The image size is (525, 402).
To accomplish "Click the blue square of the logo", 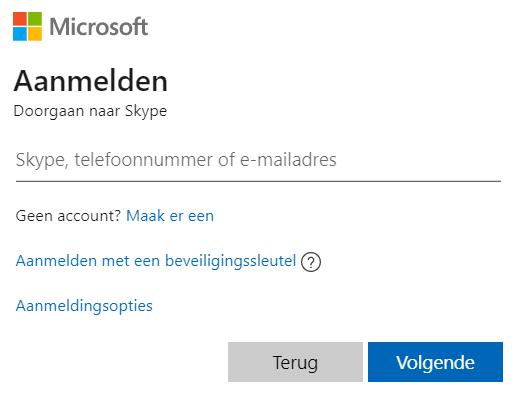I will pyautogui.click(x=20, y=34).
